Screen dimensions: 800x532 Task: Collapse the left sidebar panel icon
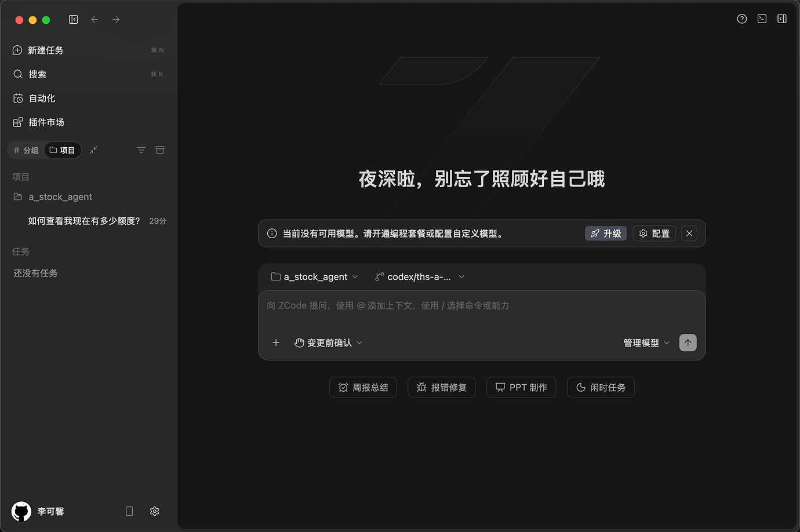tap(73, 20)
